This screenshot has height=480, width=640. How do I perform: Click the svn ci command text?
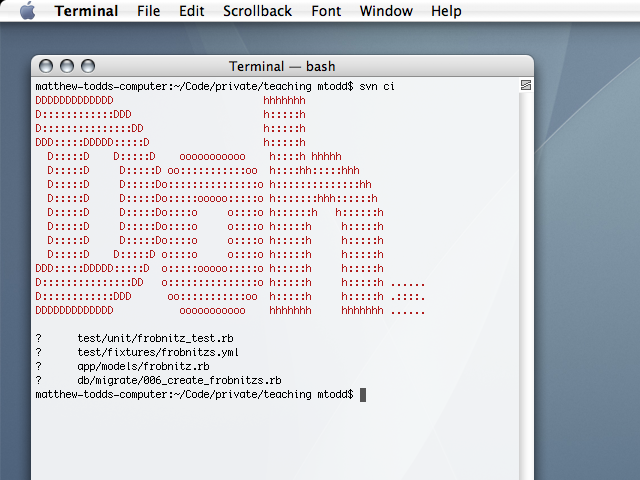coord(377,87)
